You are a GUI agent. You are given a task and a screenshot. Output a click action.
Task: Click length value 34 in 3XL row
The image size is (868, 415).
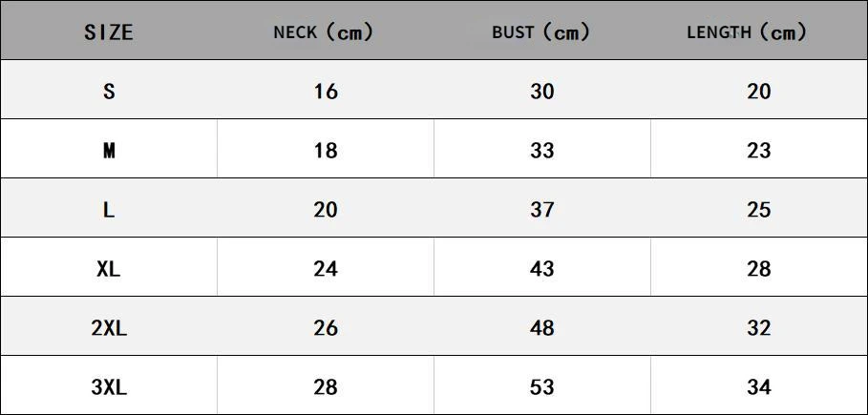pyautogui.click(x=759, y=387)
